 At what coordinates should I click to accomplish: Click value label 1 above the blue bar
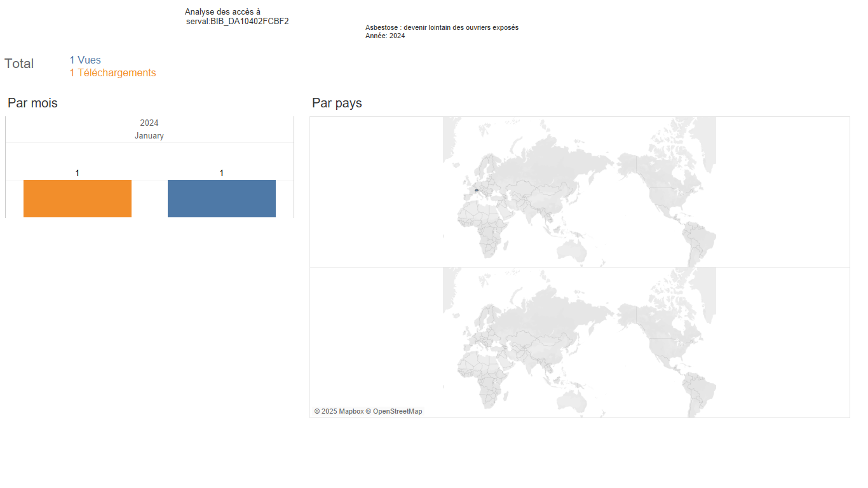click(x=222, y=173)
